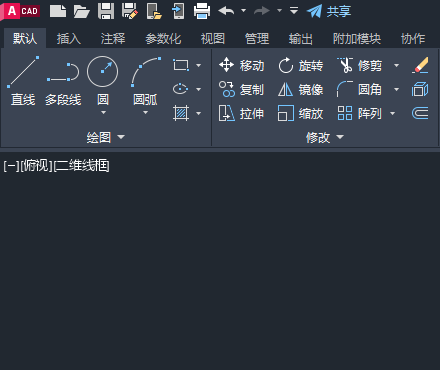The image size is (440, 370).
Task: Click the Share (共享) button
Action: click(x=329, y=11)
